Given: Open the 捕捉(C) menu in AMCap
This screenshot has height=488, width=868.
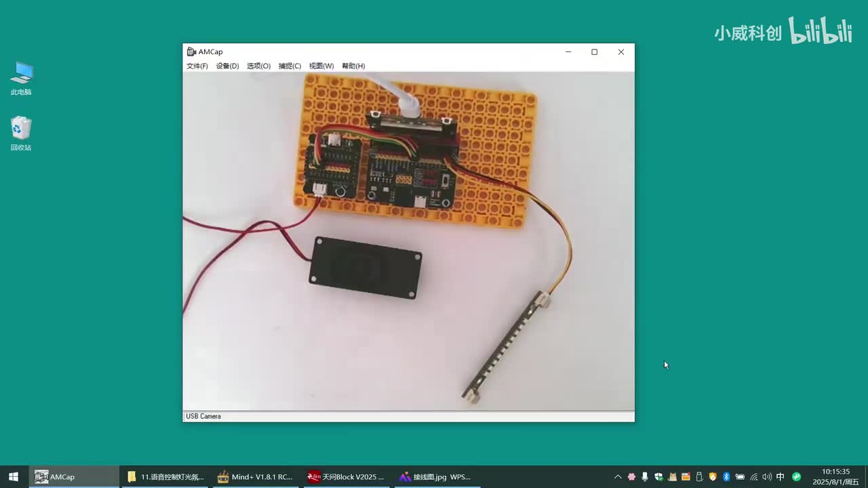Looking at the screenshot, I should (290, 66).
